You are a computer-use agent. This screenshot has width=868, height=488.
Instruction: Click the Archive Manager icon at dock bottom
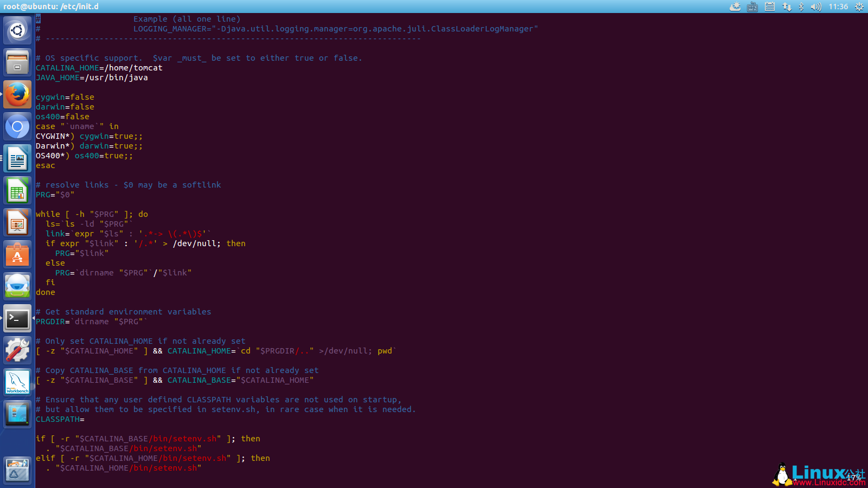tap(17, 470)
